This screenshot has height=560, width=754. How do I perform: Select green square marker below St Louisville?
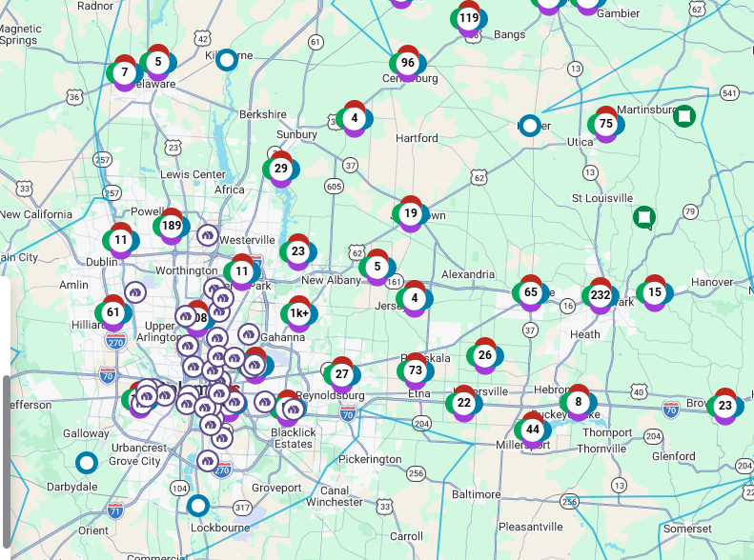coord(644,217)
